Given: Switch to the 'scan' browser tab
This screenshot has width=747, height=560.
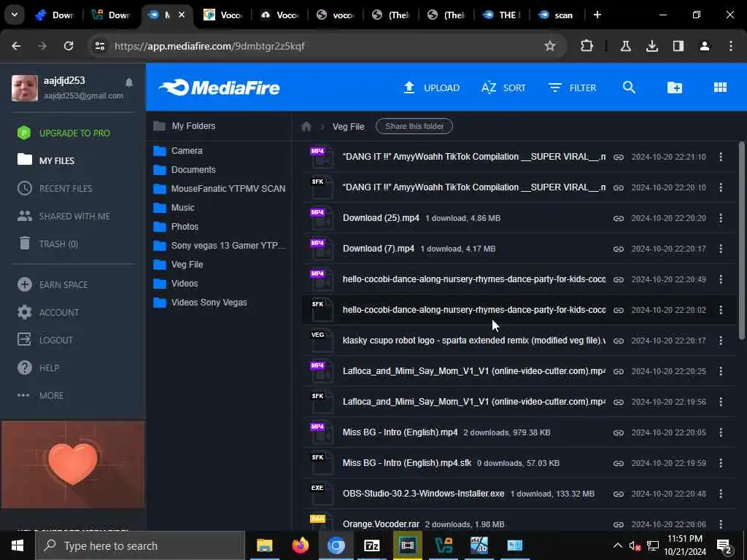Looking at the screenshot, I should [x=556, y=15].
